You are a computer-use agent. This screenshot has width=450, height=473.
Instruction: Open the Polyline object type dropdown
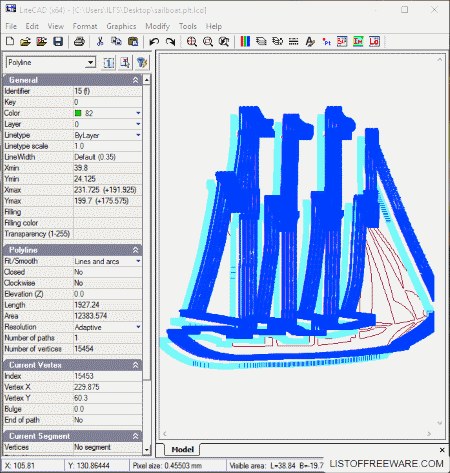(x=90, y=63)
